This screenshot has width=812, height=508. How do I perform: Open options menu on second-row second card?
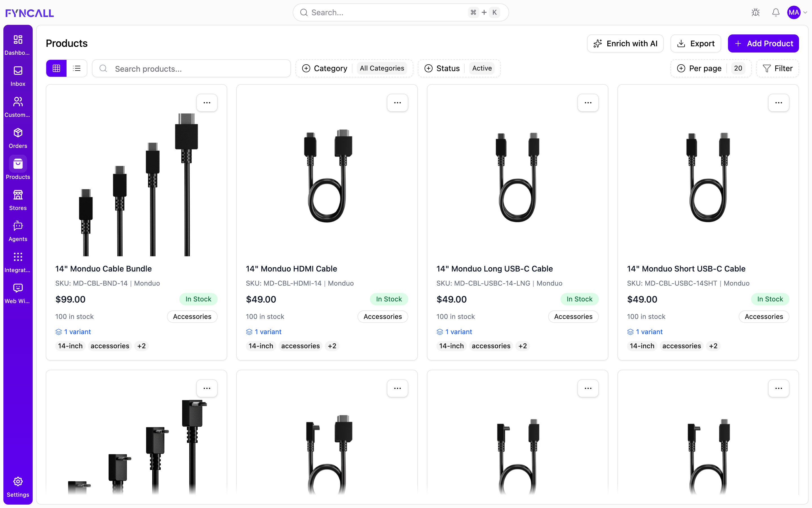tap(397, 388)
